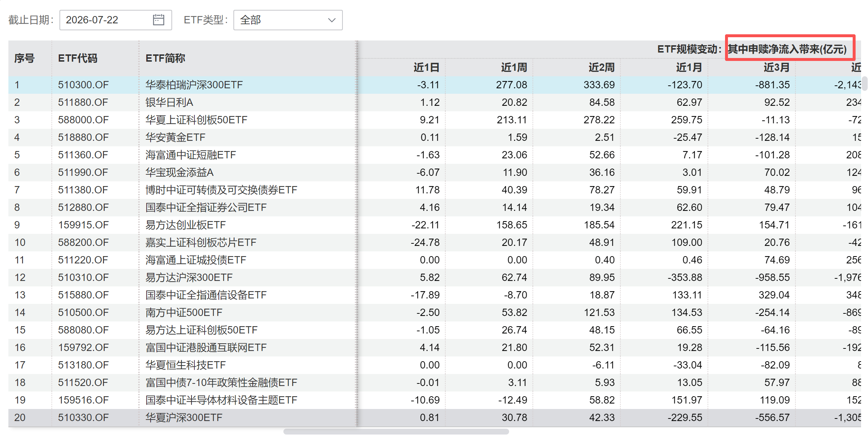Screen dimensions: 868x440
Task: Click the code 159792.OF
Action: coord(83,348)
